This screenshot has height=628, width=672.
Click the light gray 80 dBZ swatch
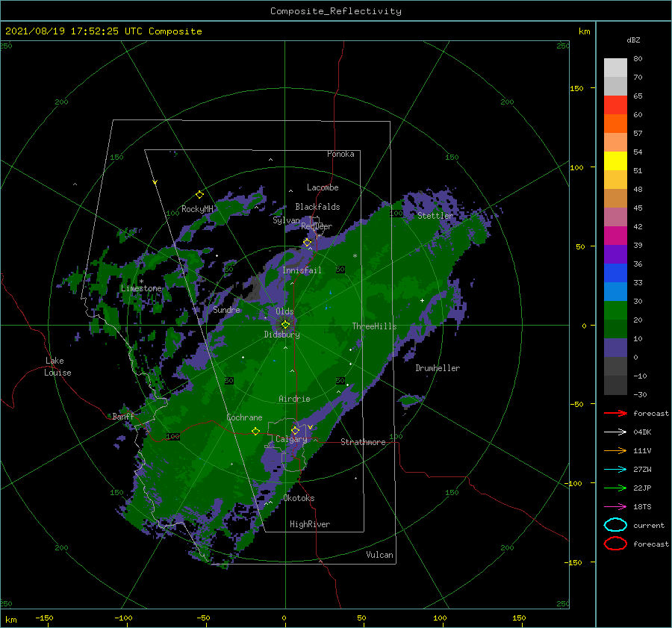[615, 68]
